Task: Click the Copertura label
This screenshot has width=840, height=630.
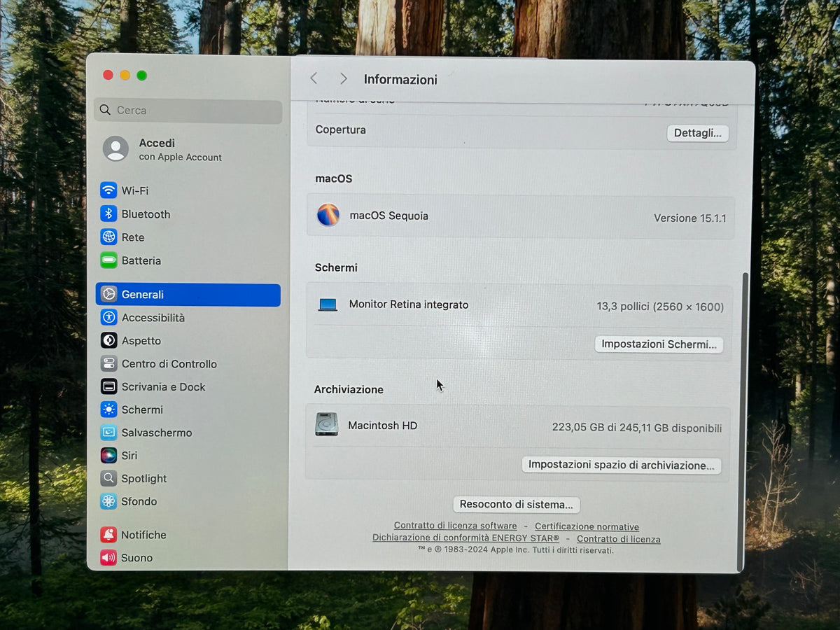Action: (x=340, y=129)
